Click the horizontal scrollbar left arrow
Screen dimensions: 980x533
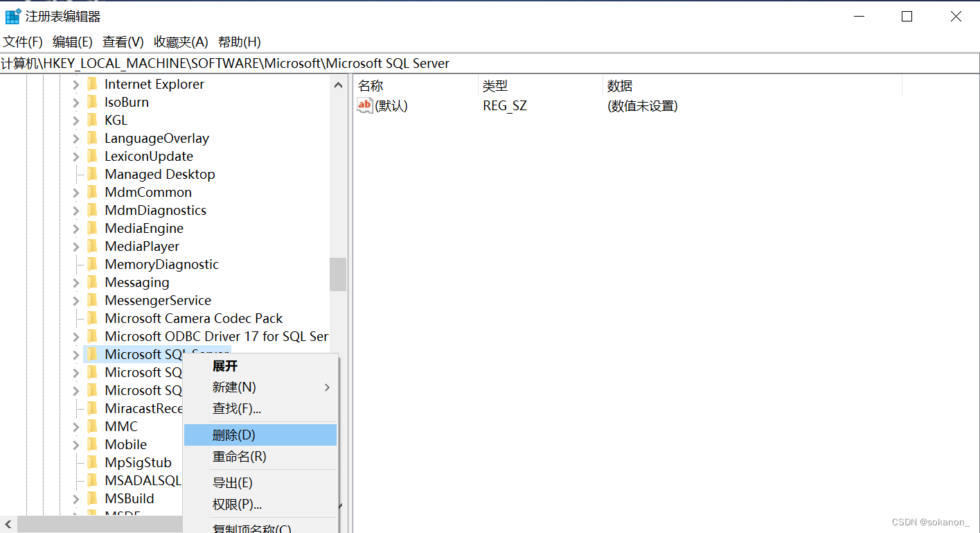(x=8, y=524)
